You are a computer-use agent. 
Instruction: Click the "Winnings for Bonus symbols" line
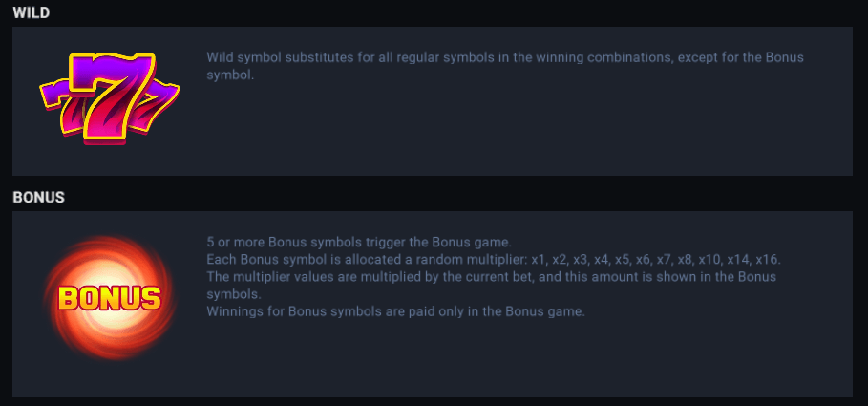pos(394,311)
